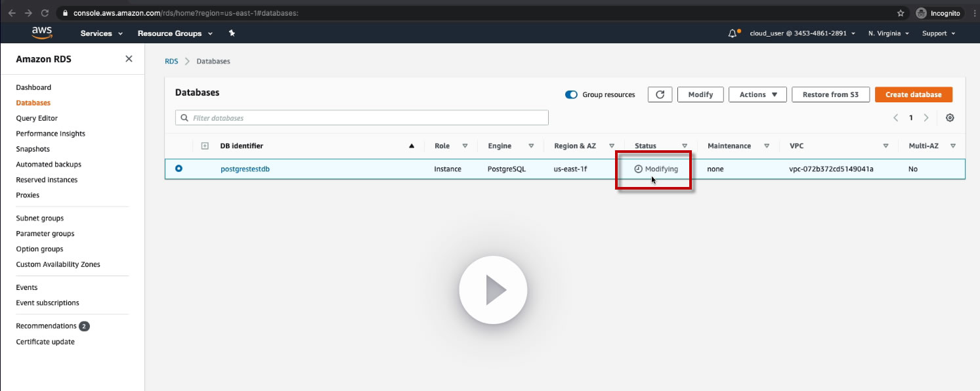Open Performance Insights in the sidebar
The image size is (980, 391).
coord(51,133)
